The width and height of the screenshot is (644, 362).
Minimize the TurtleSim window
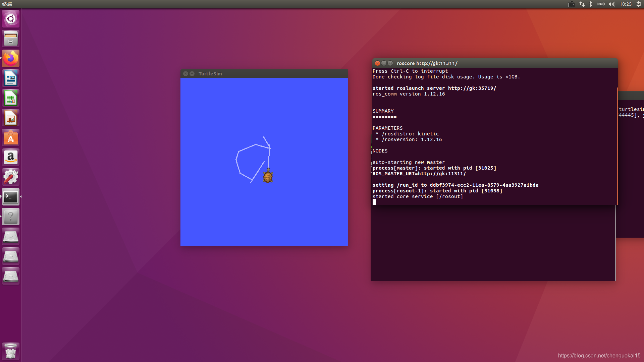point(192,74)
